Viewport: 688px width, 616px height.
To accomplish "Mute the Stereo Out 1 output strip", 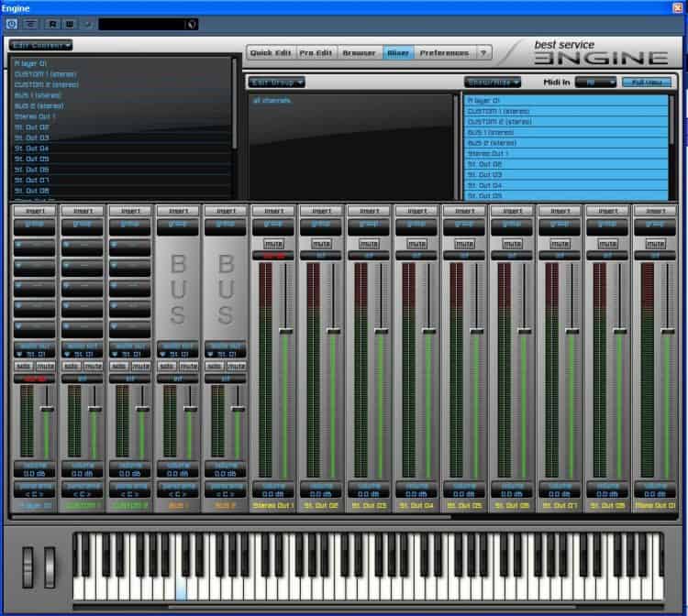I will pos(273,243).
